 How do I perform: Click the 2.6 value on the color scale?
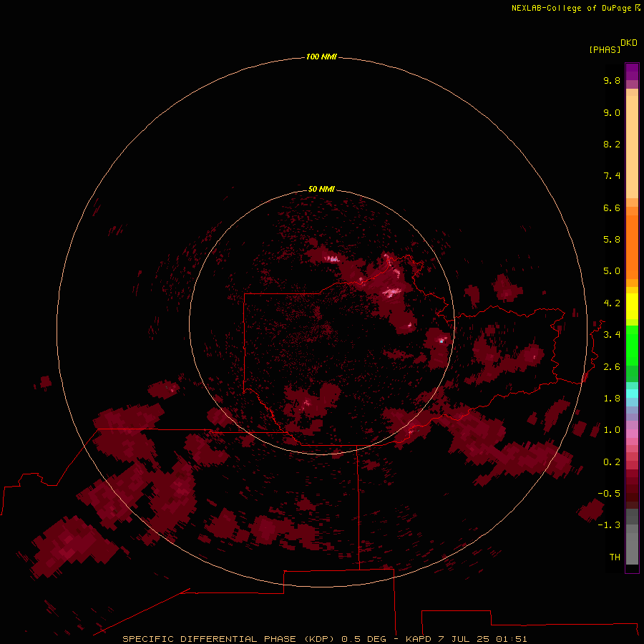[x=612, y=367]
